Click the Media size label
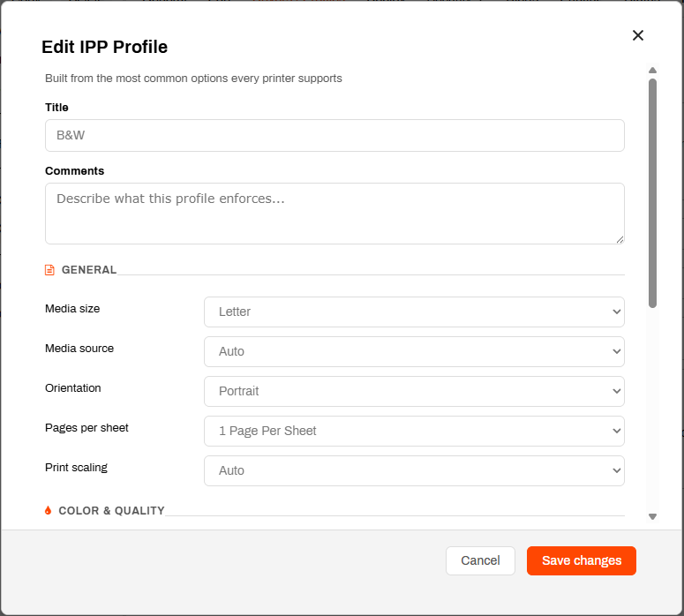The height and width of the screenshot is (616, 684). click(x=72, y=309)
